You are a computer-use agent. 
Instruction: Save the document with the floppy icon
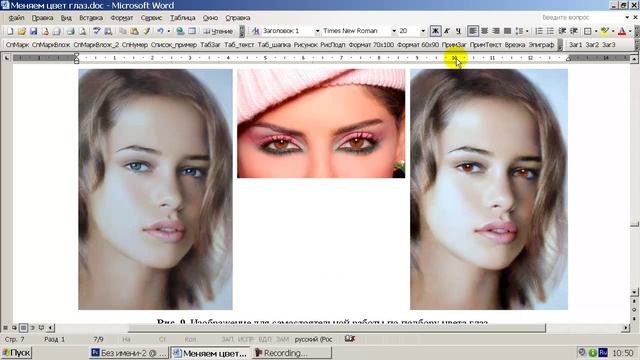[33, 31]
